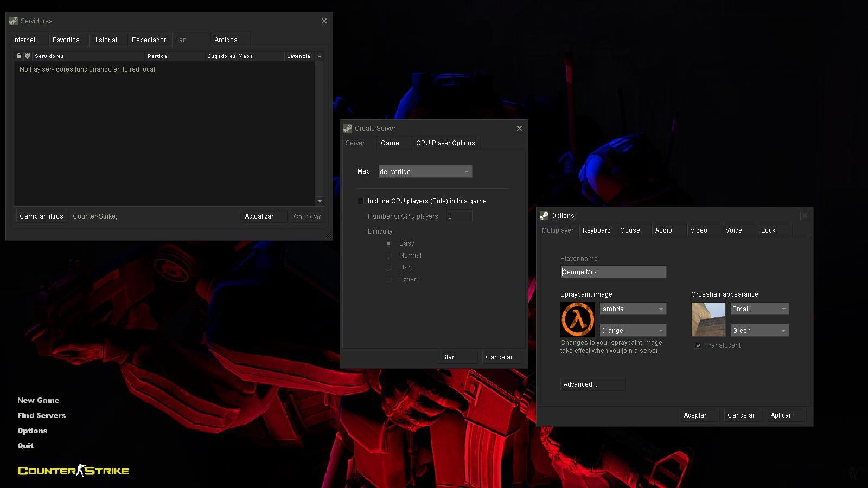Select Easy difficulty radio button

[388, 243]
